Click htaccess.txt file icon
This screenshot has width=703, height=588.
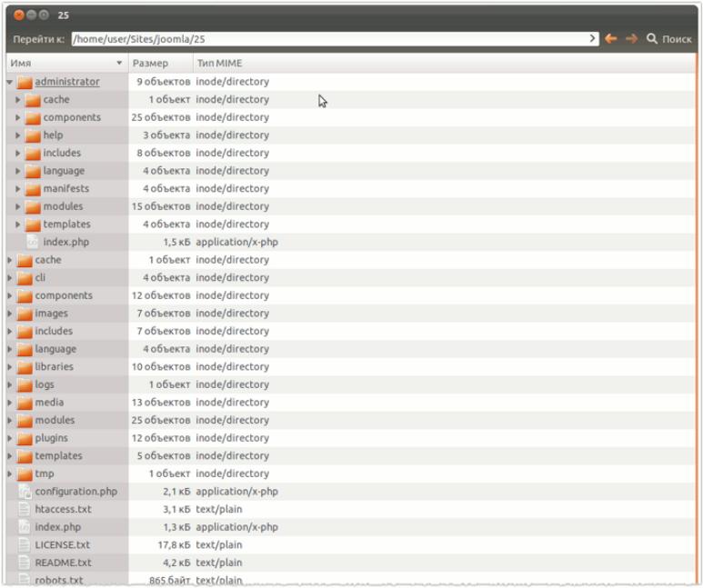(x=25, y=510)
